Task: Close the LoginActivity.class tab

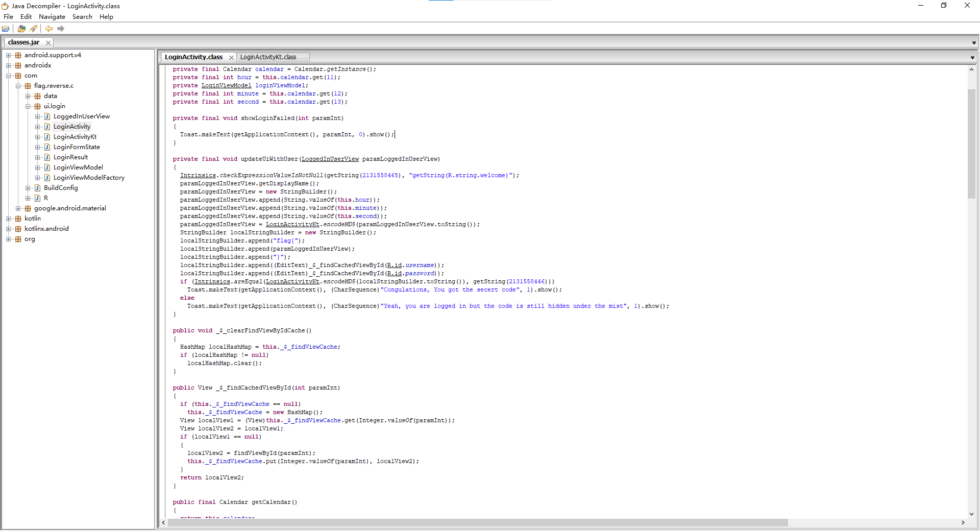Action: (x=231, y=58)
